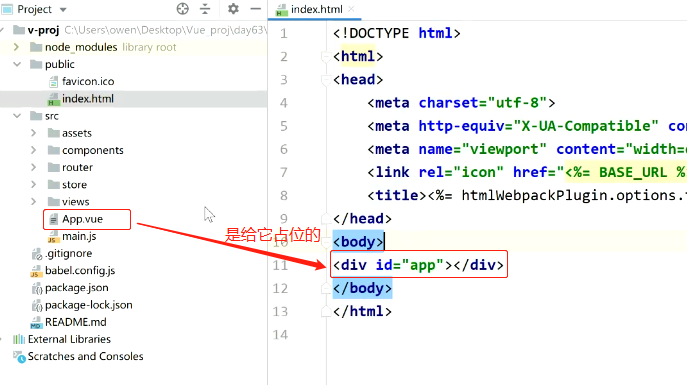
Task: Click the main.js file icon
Action: pos(53,237)
